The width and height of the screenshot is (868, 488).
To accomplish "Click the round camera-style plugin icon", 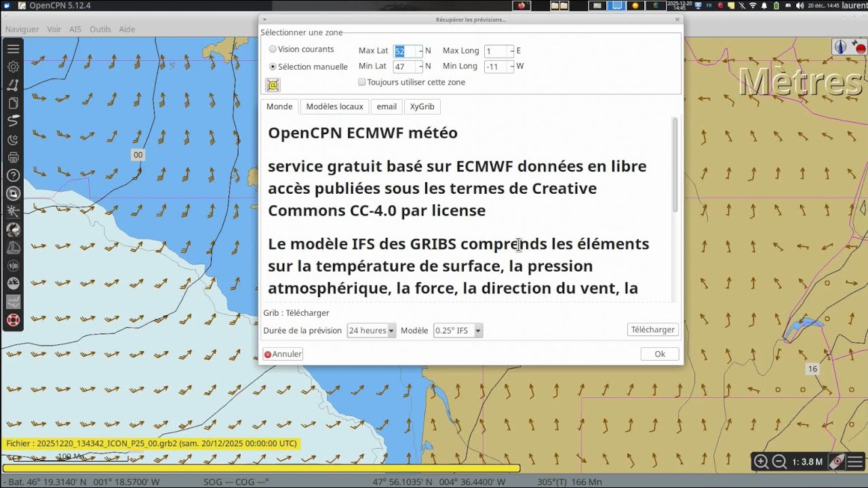I will 13,194.
